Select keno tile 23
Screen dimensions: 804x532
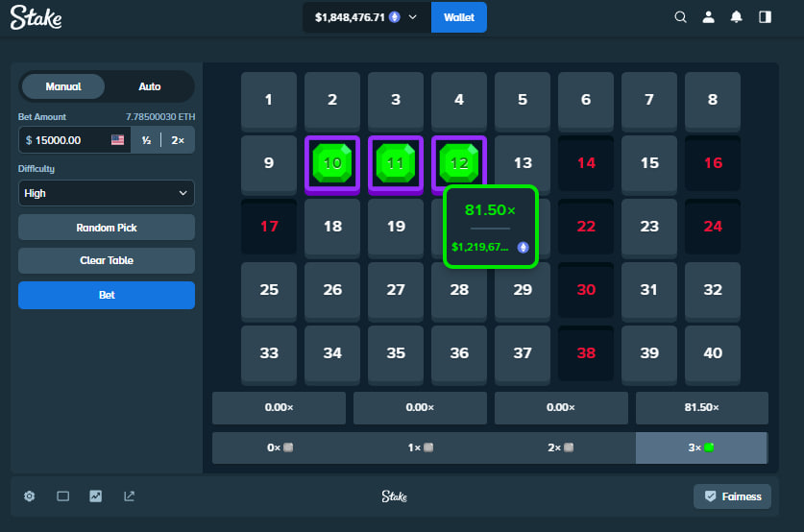click(649, 227)
